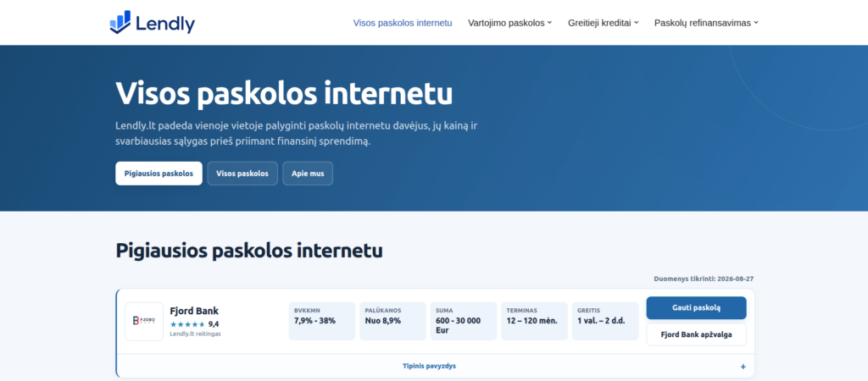This screenshot has height=381, width=868.
Task: Click the Greitis 1 val. – 2 d.d. cell
Action: (605, 321)
